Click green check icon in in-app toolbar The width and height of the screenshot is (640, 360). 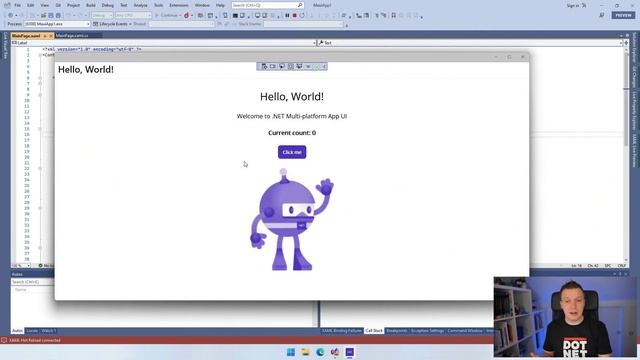316,67
